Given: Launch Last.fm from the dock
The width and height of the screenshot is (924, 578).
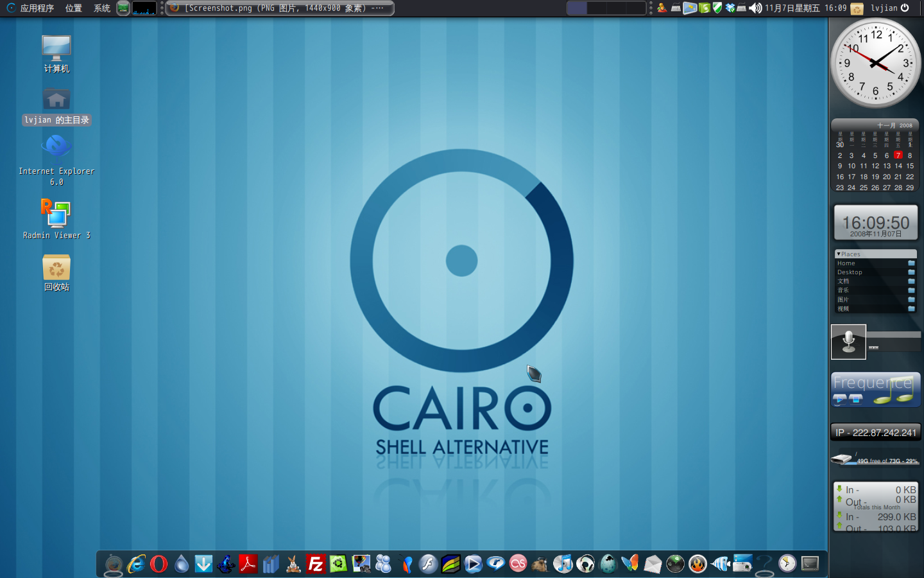Looking at the screenshot, I should [518, 564].
